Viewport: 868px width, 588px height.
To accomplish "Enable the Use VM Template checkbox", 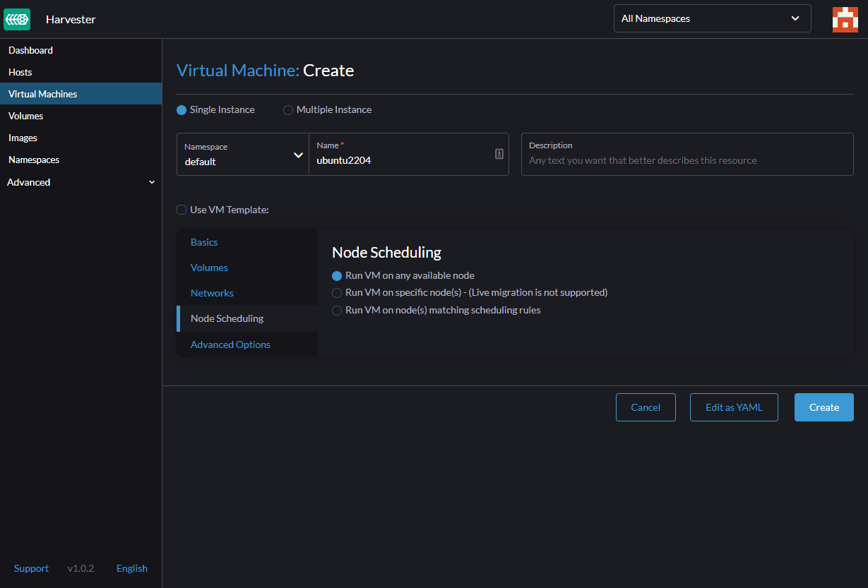I will tap(182, 210).
